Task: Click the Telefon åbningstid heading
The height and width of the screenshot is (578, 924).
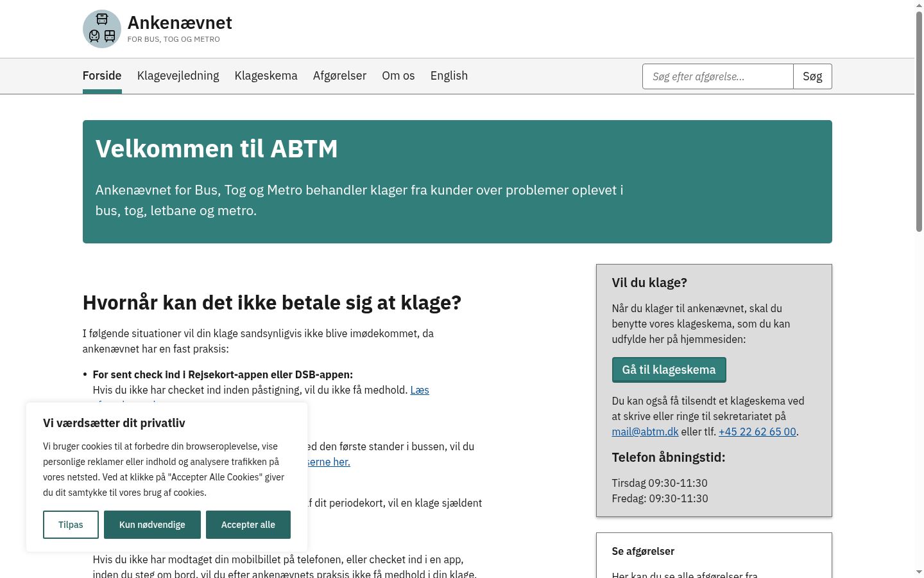Action: coord(669,457)
